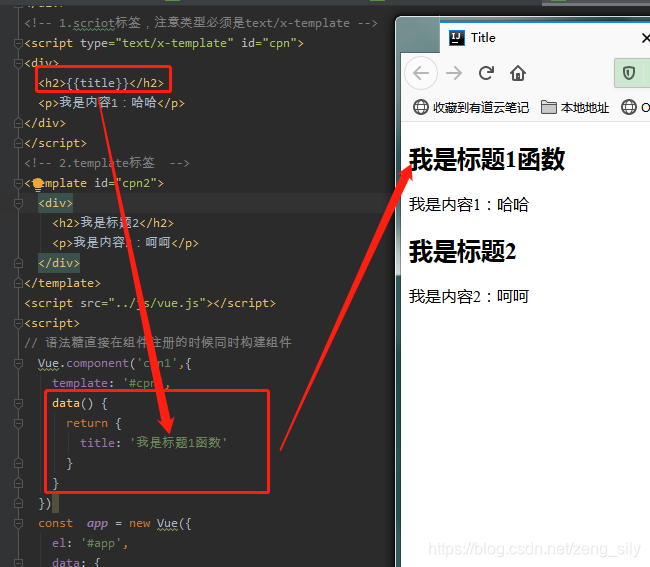
Task: Collapse the const app = new Vue block
Action: point(18,523)
